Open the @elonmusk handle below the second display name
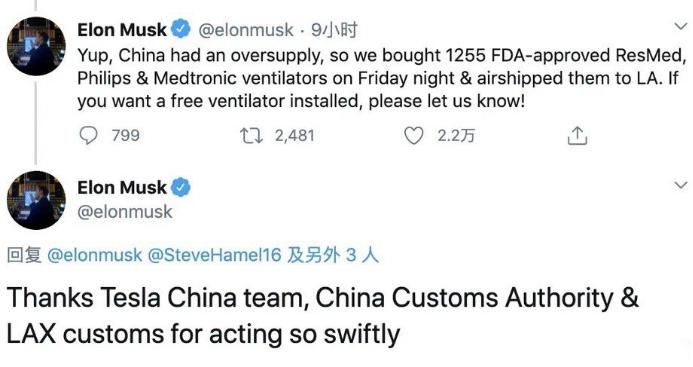Screen dimensions: 693x367 pos(125,212)
